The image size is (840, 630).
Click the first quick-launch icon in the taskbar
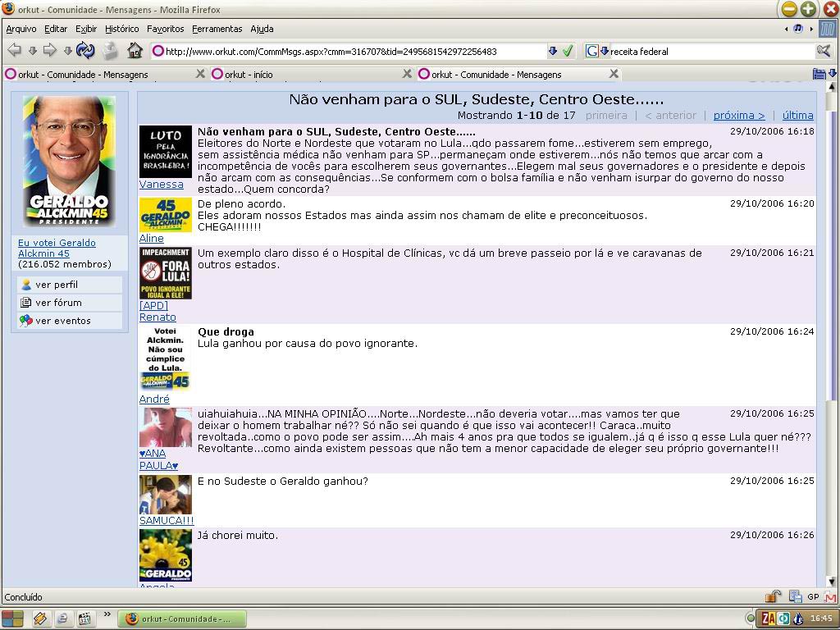(x=40, y=619)
